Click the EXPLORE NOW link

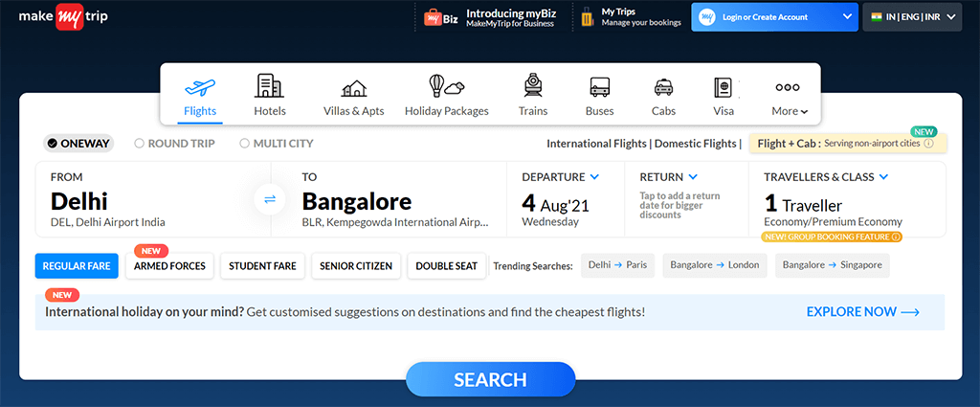point(862,312)
